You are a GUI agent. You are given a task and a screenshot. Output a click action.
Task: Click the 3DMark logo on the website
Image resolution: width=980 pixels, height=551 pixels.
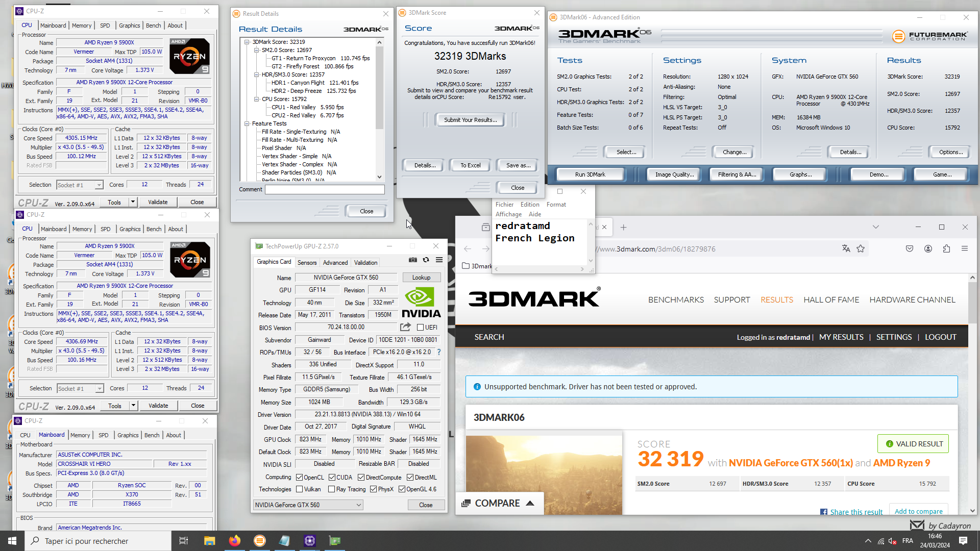534,298
